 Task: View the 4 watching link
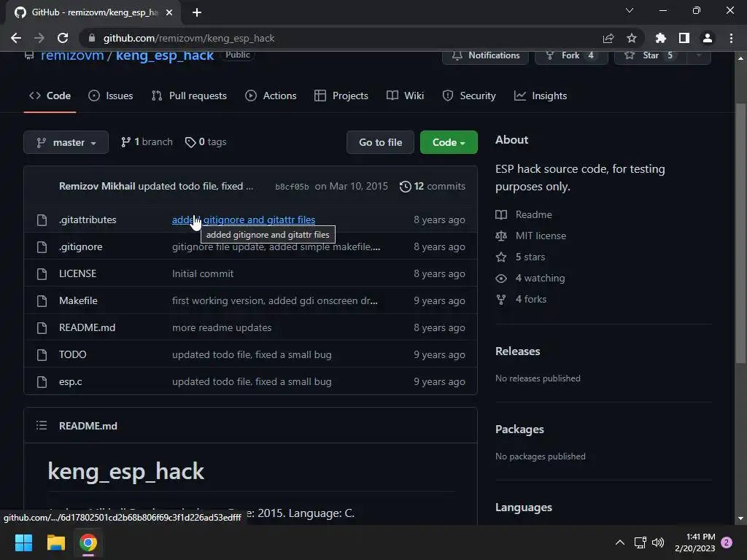[530, 278]
